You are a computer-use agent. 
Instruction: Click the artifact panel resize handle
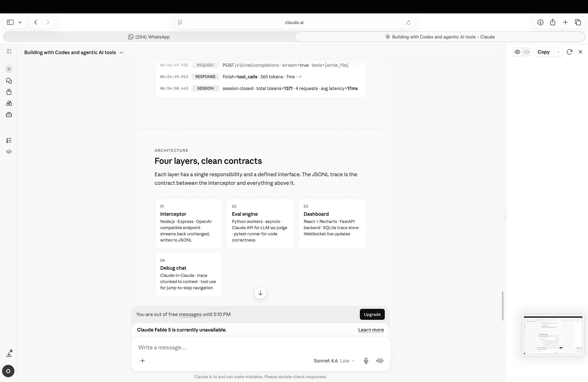coord(505,213)
